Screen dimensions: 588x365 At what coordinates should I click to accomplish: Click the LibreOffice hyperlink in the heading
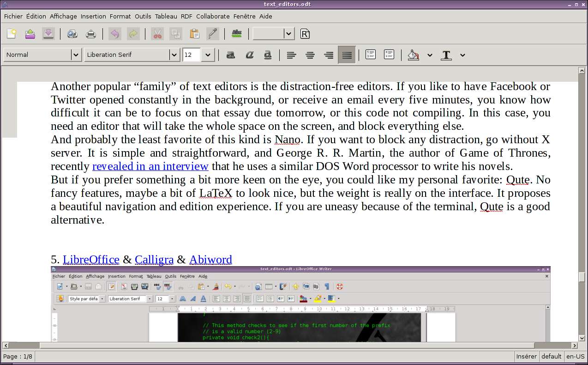[x=91, y=260]
